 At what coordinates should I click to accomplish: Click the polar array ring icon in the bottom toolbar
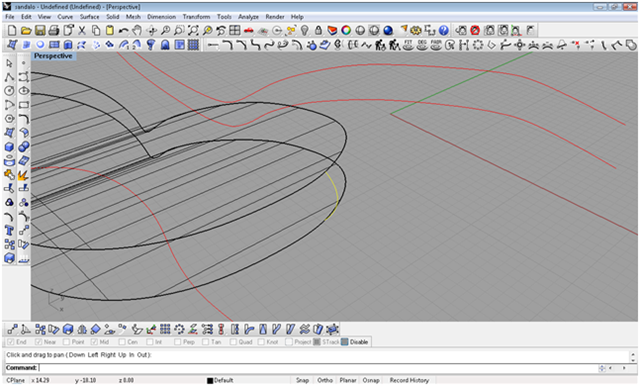click(179, 329)
